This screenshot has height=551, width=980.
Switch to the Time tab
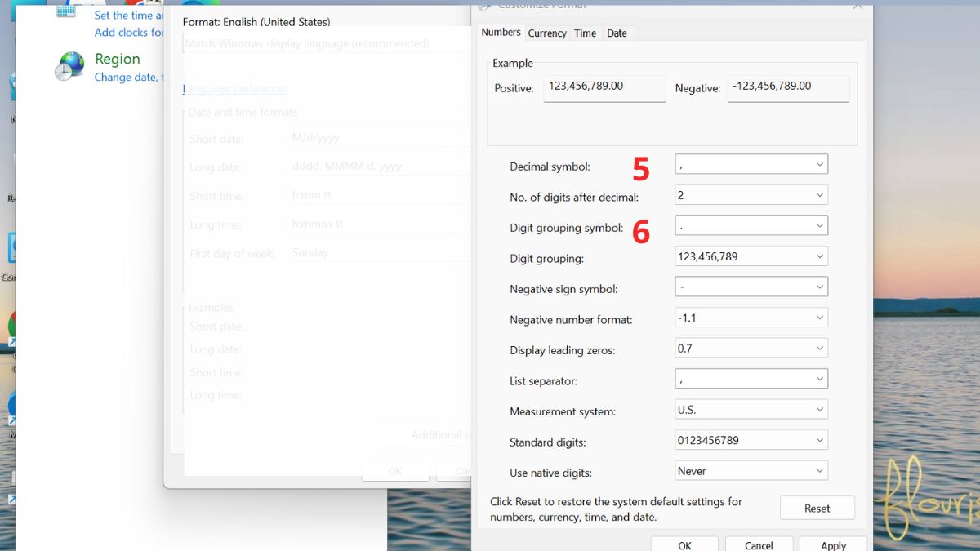tap(585, 33)
